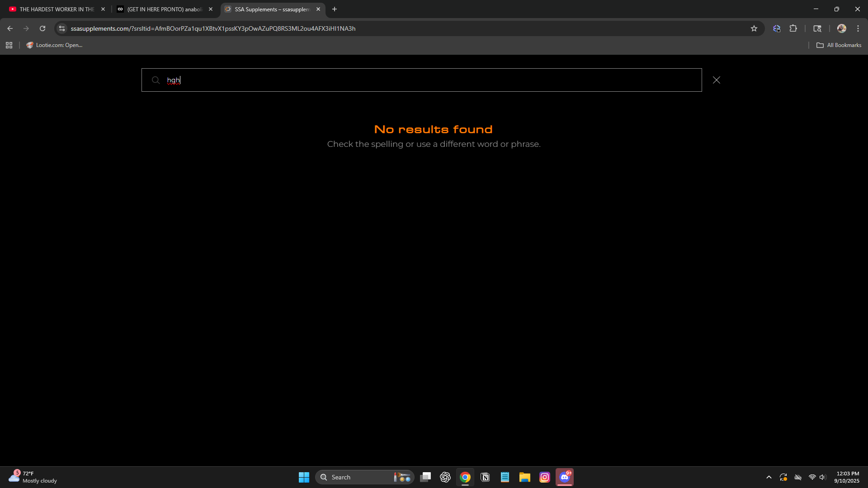Open the OneDrive cloud tray icon
This screenshot has width=868, height=488.
click(x=798, y=477)
